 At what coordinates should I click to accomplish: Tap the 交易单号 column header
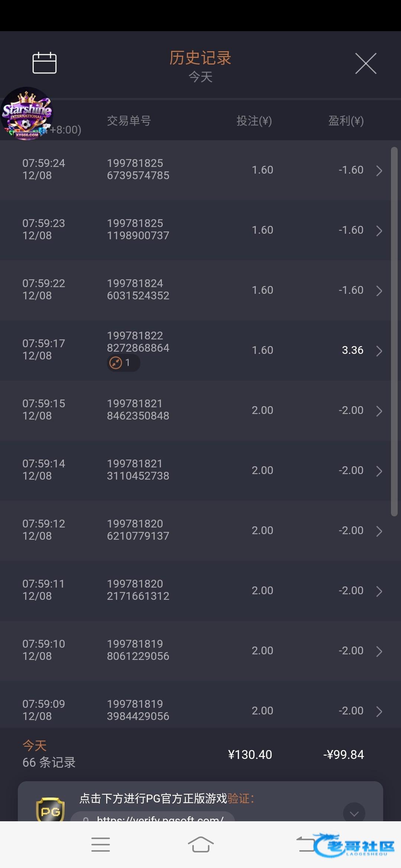(129, 121)
